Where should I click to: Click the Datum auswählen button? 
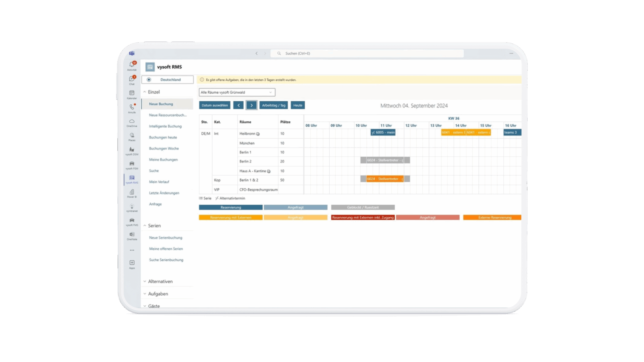(215, 105)
